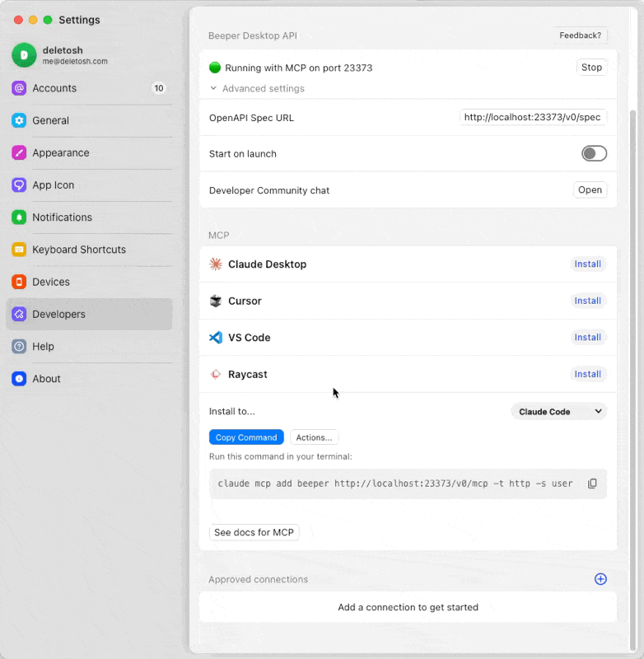
Task: Select the Devices section
Action: click(x=90, y=282)
